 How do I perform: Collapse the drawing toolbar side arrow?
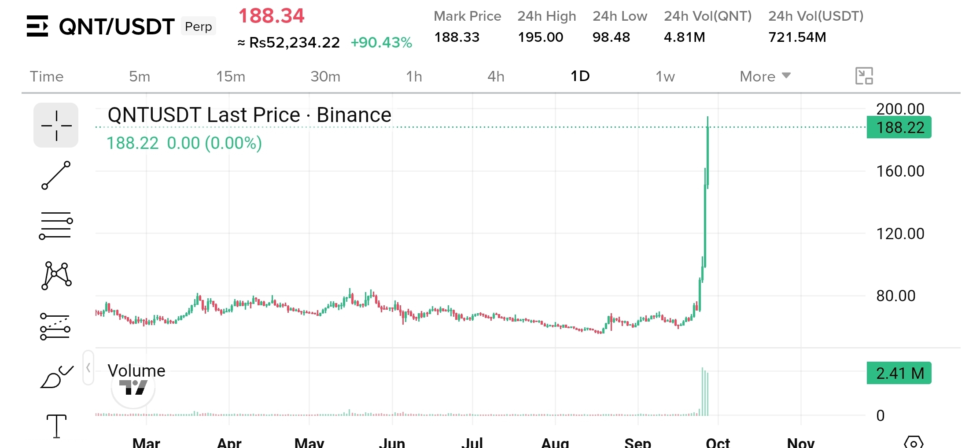pos(88,368)
